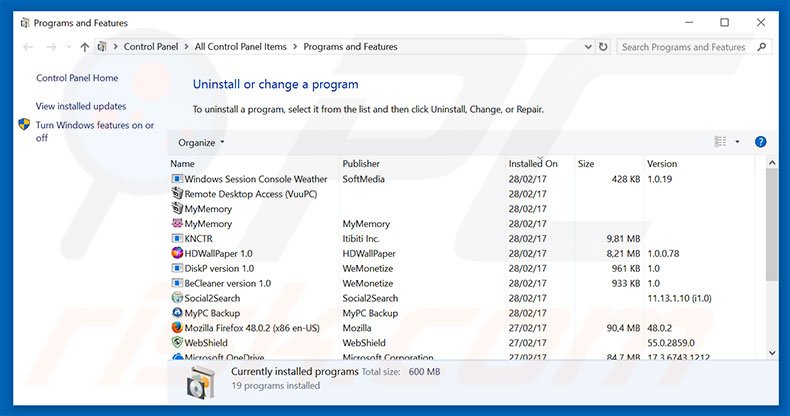
Task: Open the help question mark icon
Action: pos(760,142)
